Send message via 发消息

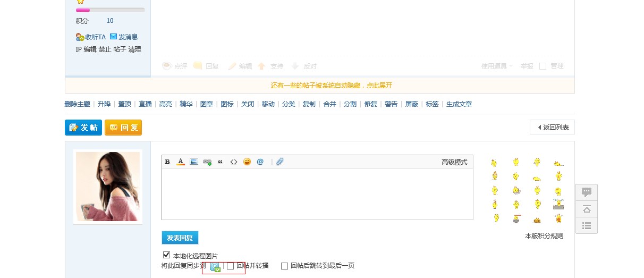pyautogui.click(x=124, y=37)
